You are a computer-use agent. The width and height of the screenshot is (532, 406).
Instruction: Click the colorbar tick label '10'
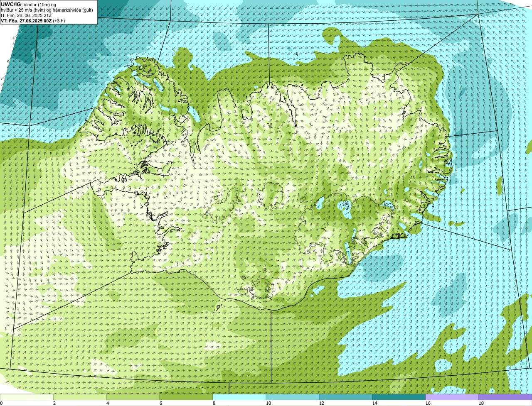[268, 403]
